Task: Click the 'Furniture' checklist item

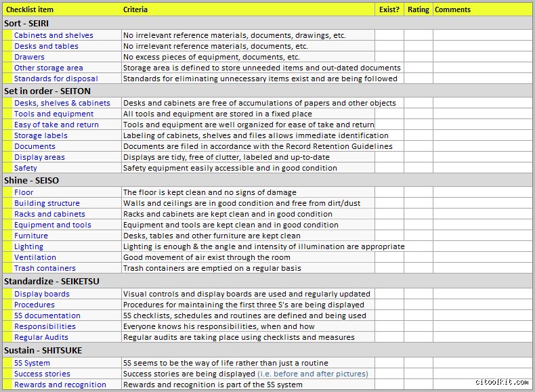Action: (x=30, y=236)
